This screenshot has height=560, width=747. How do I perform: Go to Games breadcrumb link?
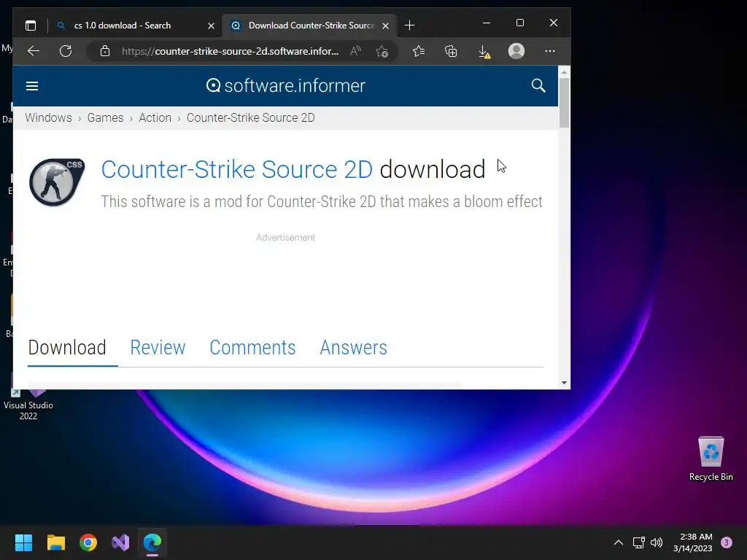point(105,117)
